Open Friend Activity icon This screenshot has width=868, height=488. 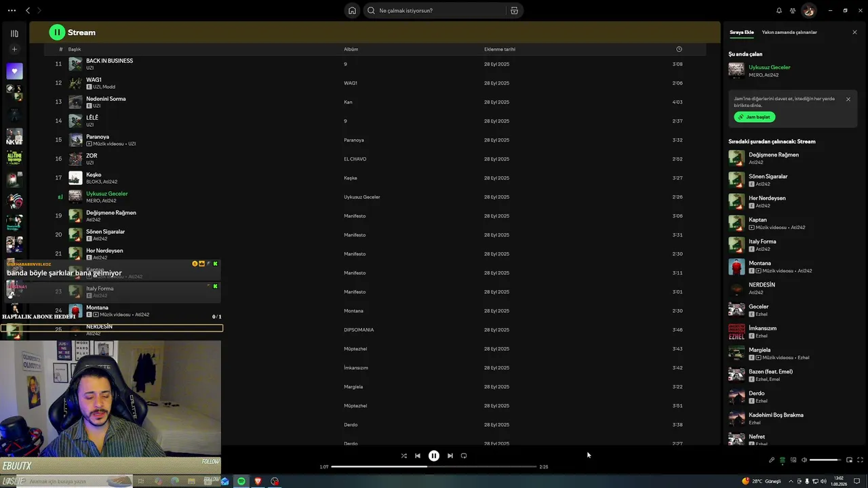point(793,10)
